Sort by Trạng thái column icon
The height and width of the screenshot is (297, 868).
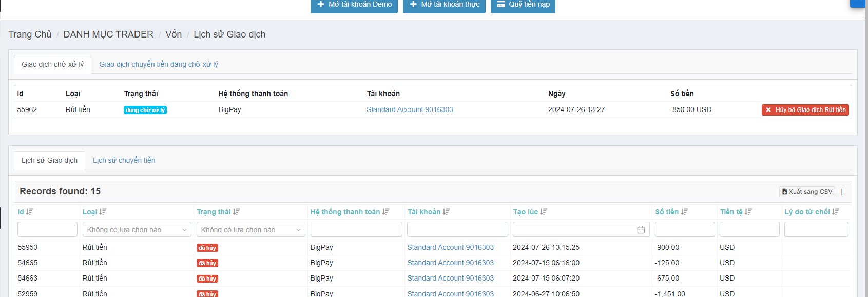236,212
